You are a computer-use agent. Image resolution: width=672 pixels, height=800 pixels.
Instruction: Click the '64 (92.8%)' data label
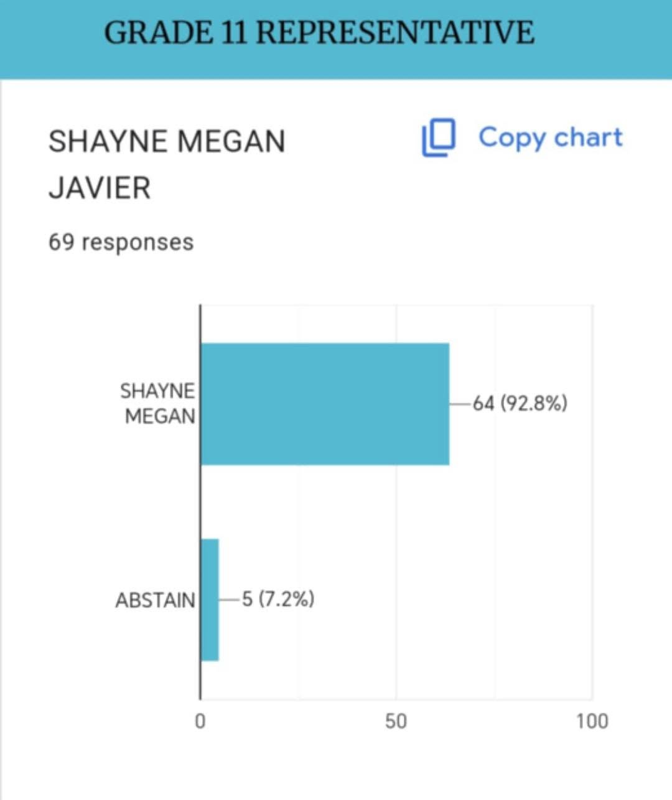[x=520, y=404]
